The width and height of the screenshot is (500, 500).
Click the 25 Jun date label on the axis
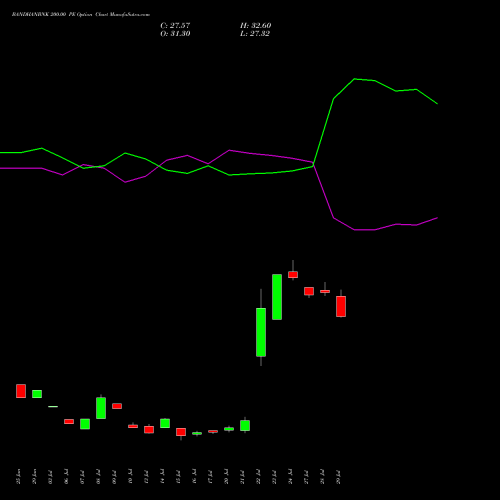pos(19,477)
